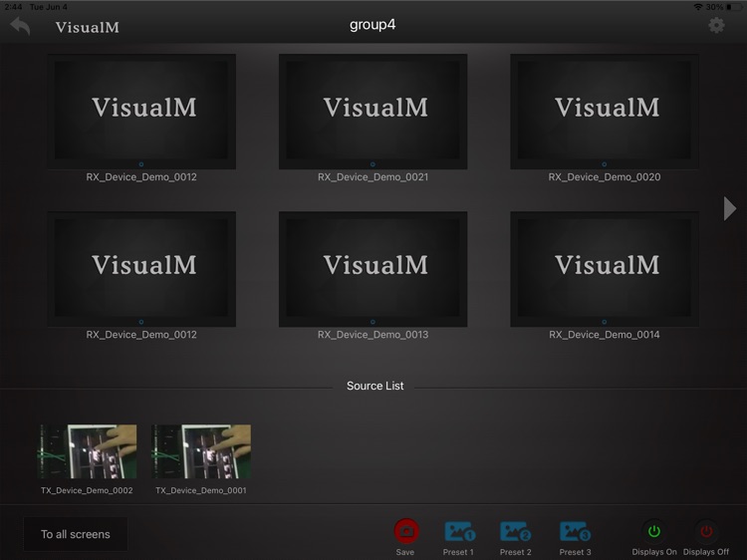Recall Preset 3
The height and width of the screenshot is (560, 747).
(575, 531)
